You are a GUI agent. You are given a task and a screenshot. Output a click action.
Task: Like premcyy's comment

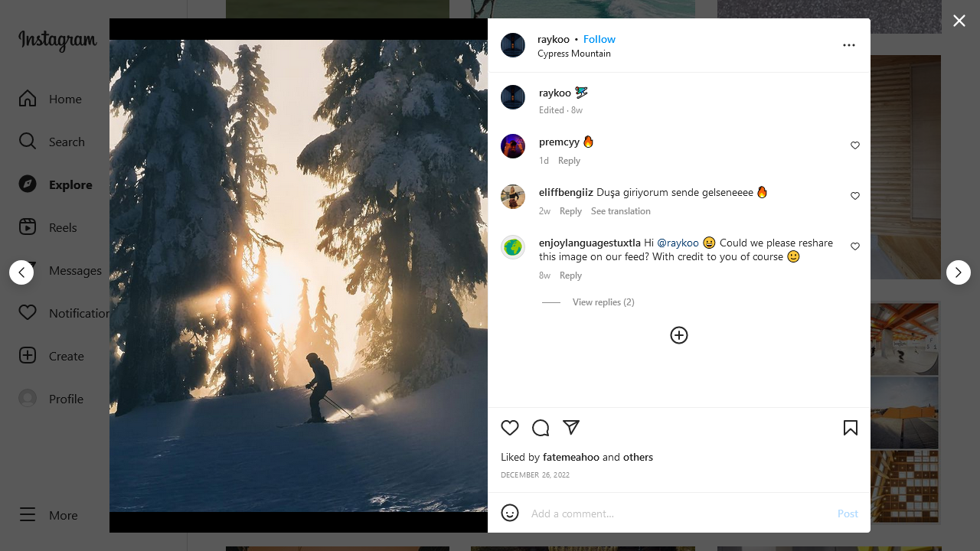click(x=855, y=145)
